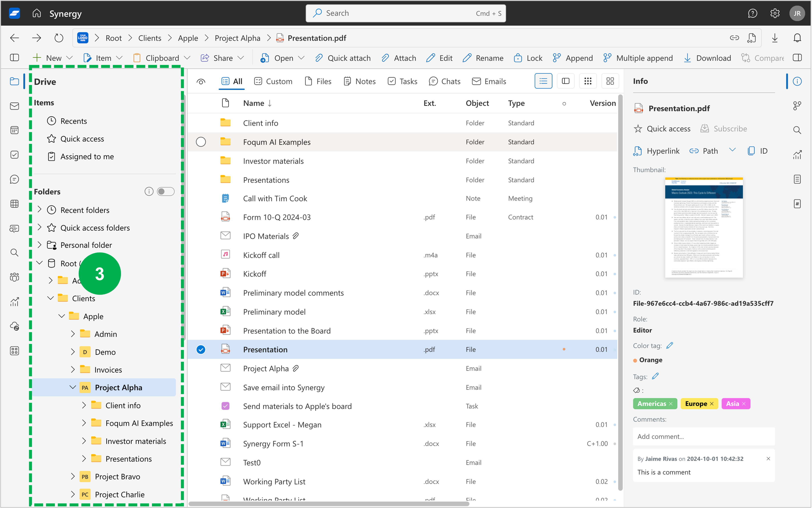This screenshot has width=812, height=508.
Task: Uncheck the Presentation row checkmark
Action: point(201,349)
